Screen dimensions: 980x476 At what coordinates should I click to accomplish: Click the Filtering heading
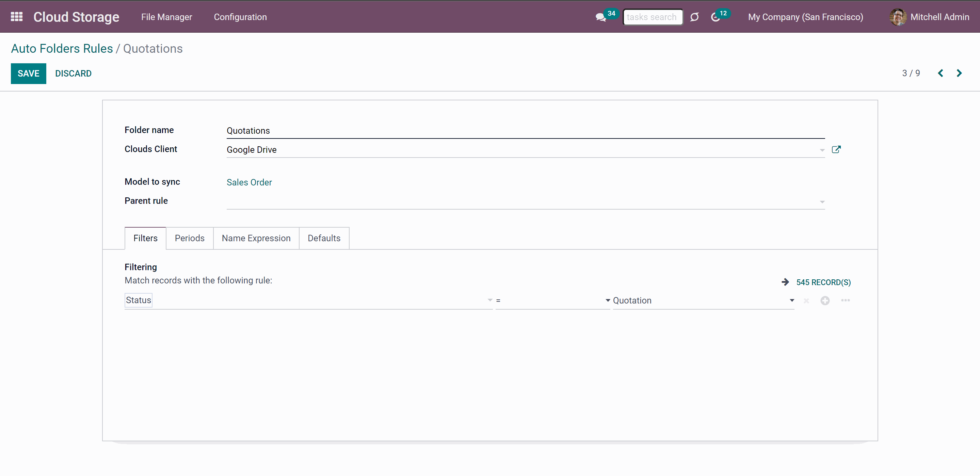140,267
